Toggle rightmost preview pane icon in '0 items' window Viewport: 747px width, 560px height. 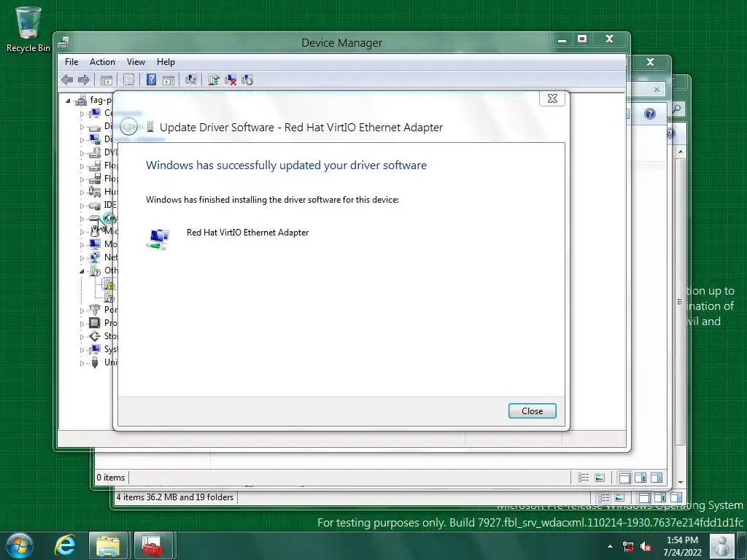click(x=657, y=477)
